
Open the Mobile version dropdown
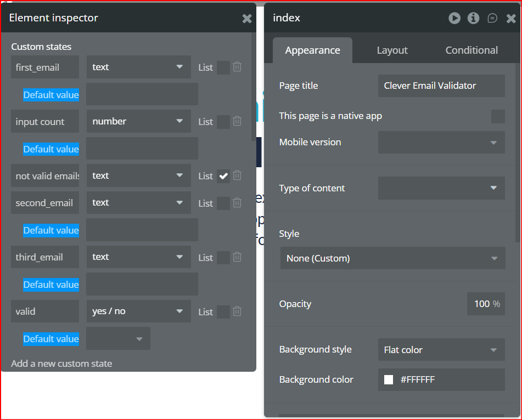[441, 143]
